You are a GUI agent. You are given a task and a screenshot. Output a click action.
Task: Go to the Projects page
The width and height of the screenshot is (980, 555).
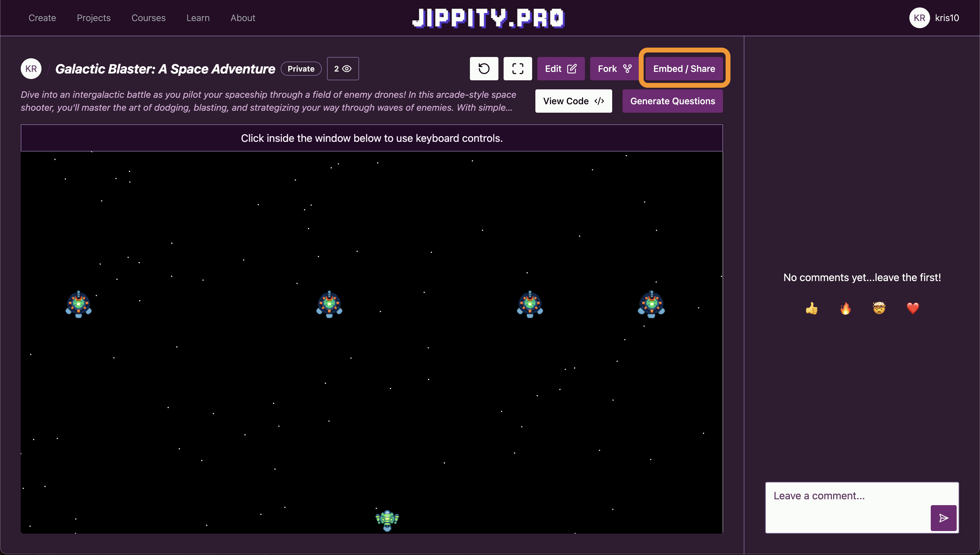point(93,18)
